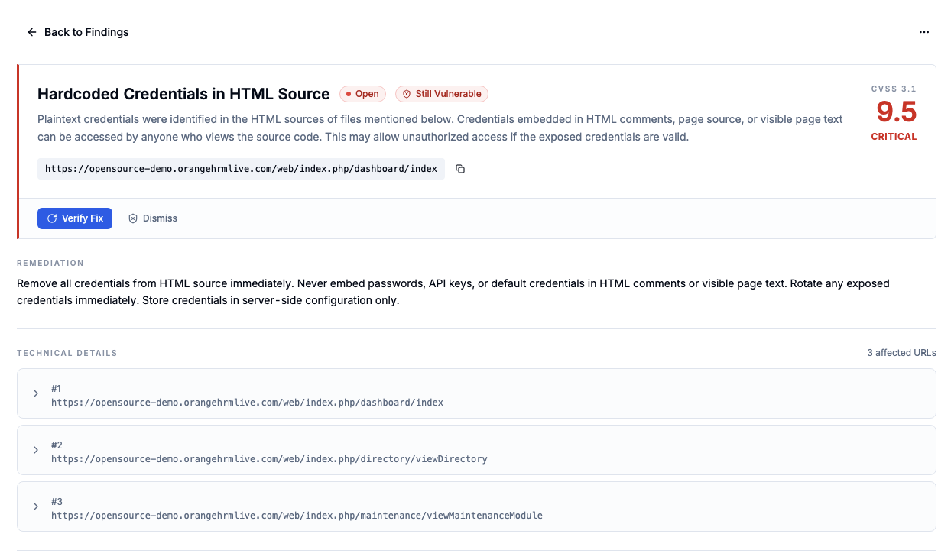The image size is (951, 560).
Task: Click the TECHNICAL DETAILS section heading
Action: pos(67,353)
